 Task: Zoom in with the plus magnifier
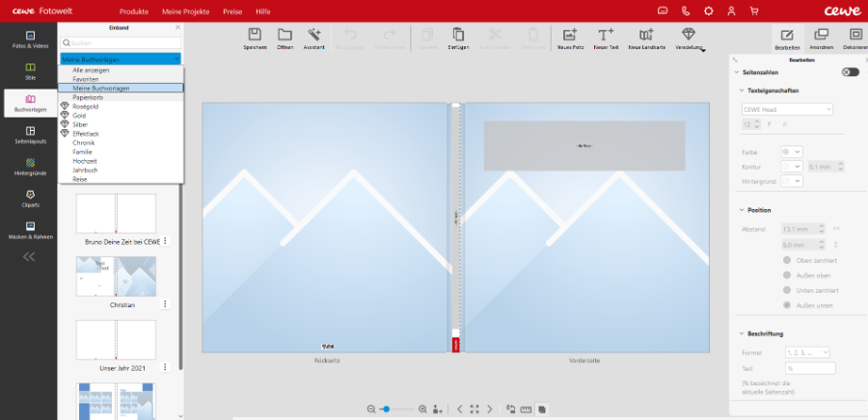[x=422, y=409]
